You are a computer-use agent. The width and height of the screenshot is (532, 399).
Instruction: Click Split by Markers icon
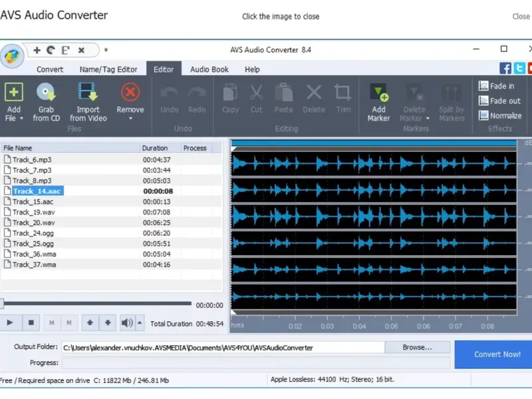click(x=452, y=92)
